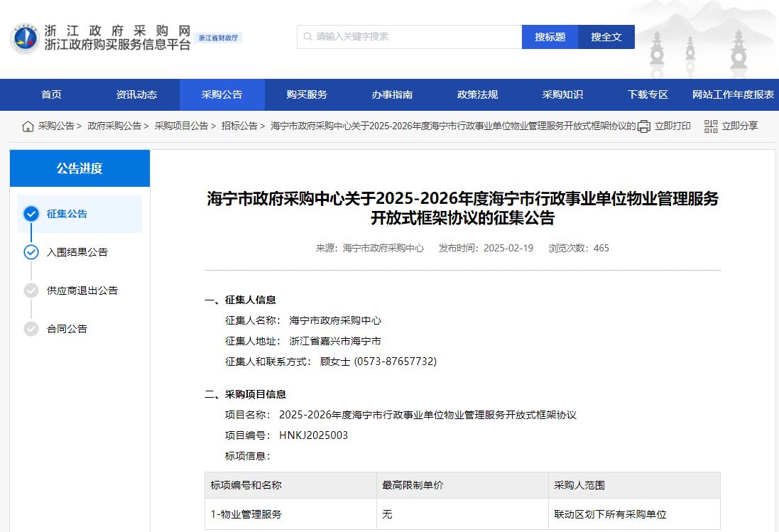This screenshot has width=779, height=532.
Task: Open the 下载专区 navigation item
Action: click(x=646, y=94)
